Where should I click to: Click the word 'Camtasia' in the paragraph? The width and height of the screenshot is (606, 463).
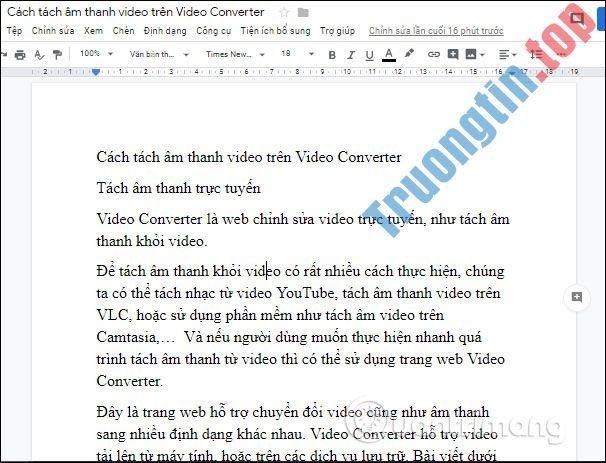[126, 337]
